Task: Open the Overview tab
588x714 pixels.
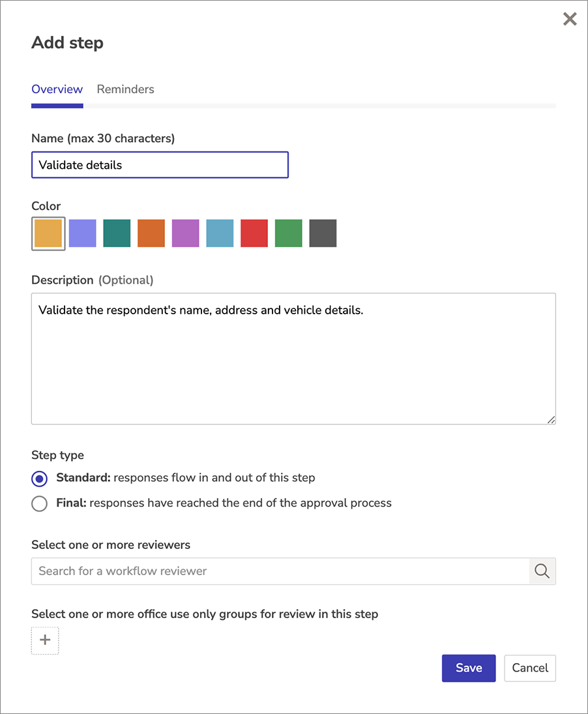Action: (57, 89)
